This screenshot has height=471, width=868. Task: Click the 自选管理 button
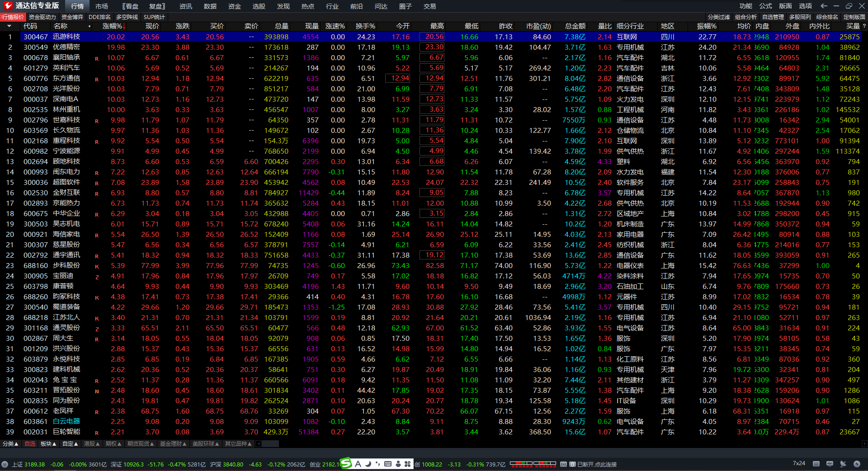click(x=773, y=17)
